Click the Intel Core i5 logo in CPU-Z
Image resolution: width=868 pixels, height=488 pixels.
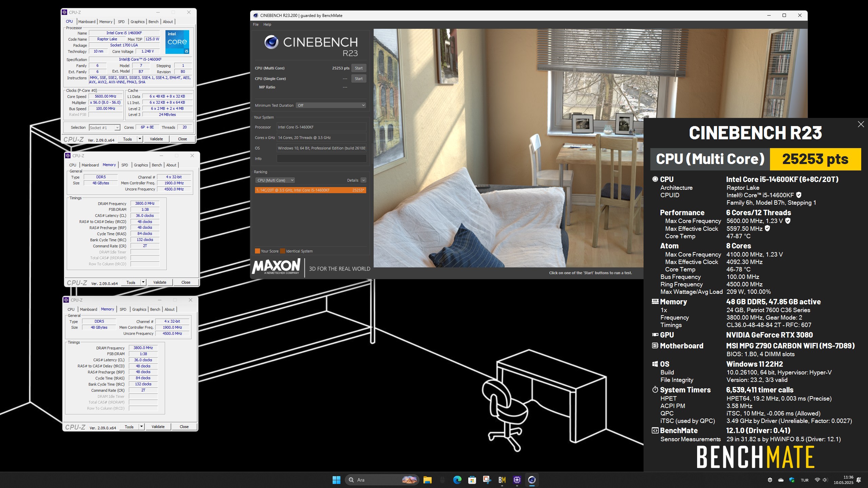coord(177,42)
